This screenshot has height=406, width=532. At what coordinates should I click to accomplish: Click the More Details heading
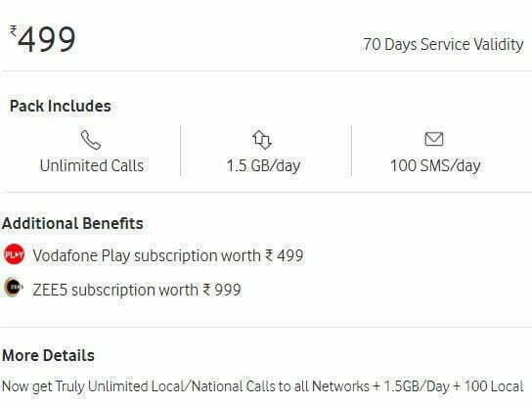48,355
